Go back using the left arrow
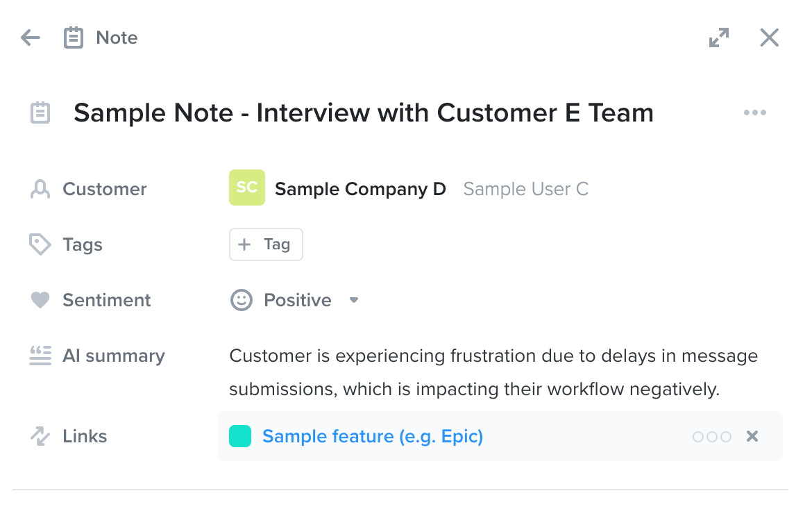The width and height of the screenshot is (812, 525). point(31,37)
